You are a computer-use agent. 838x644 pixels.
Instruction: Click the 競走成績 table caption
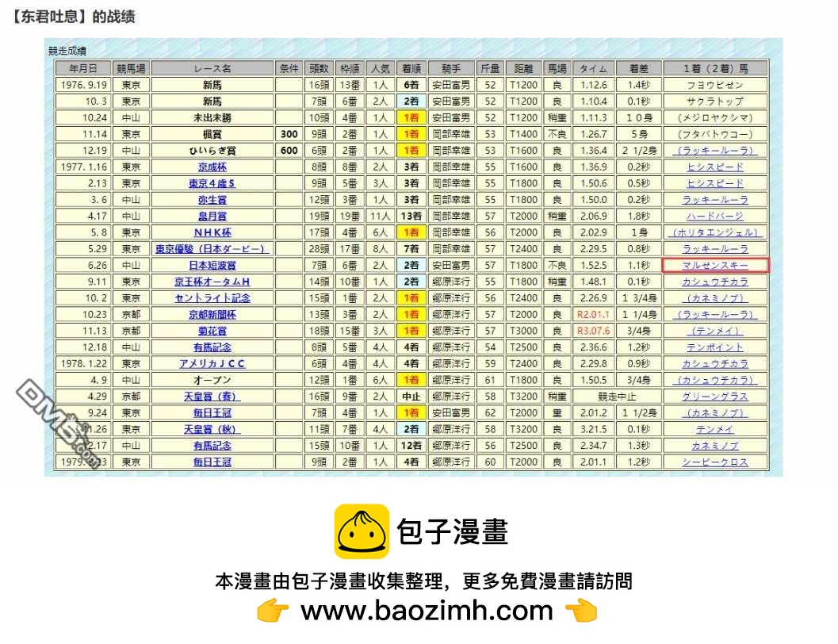(67, 51)
